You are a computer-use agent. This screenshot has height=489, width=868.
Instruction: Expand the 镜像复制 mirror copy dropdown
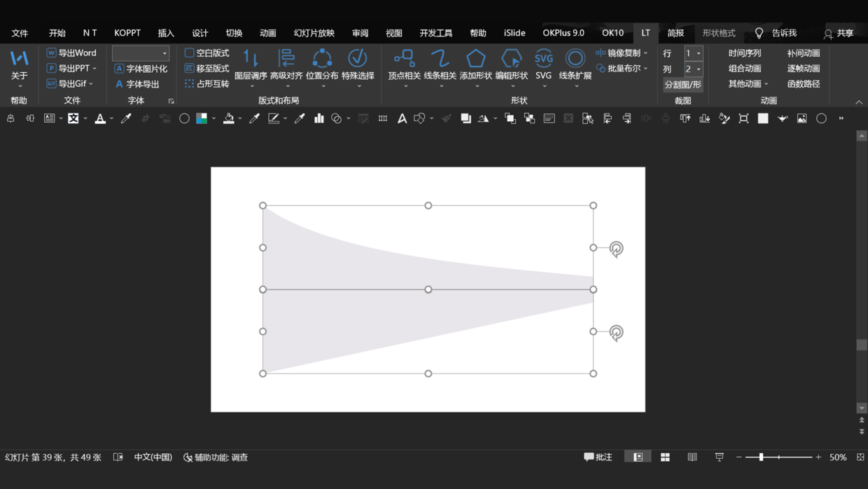point(645,53)
